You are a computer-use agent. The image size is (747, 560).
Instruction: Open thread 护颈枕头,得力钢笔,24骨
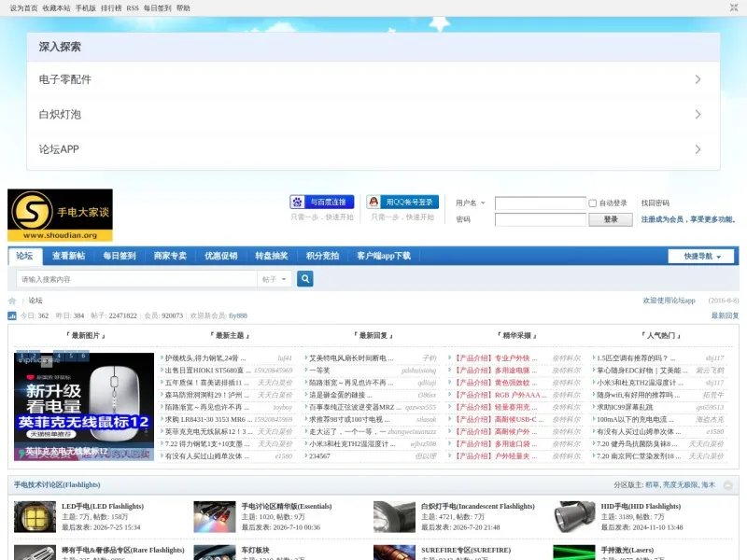(x=205, y=358)
